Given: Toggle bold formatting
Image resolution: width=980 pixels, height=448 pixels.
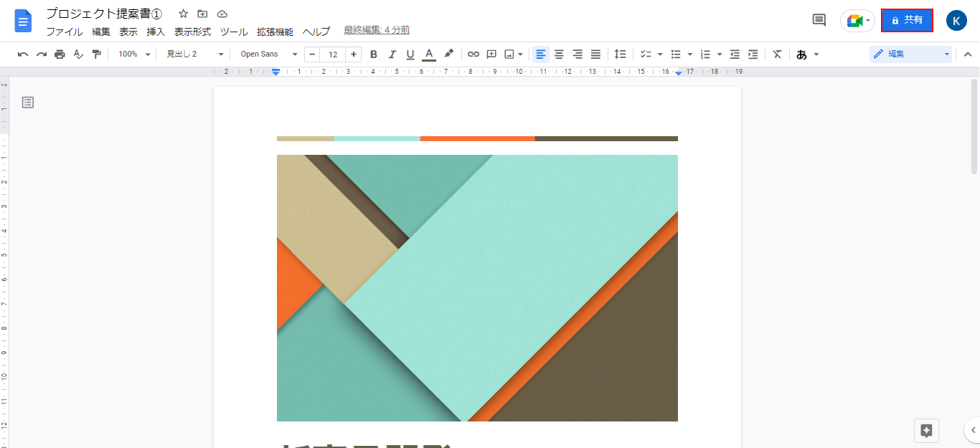Looking at the screenshot, I should (x=373, y=54).
